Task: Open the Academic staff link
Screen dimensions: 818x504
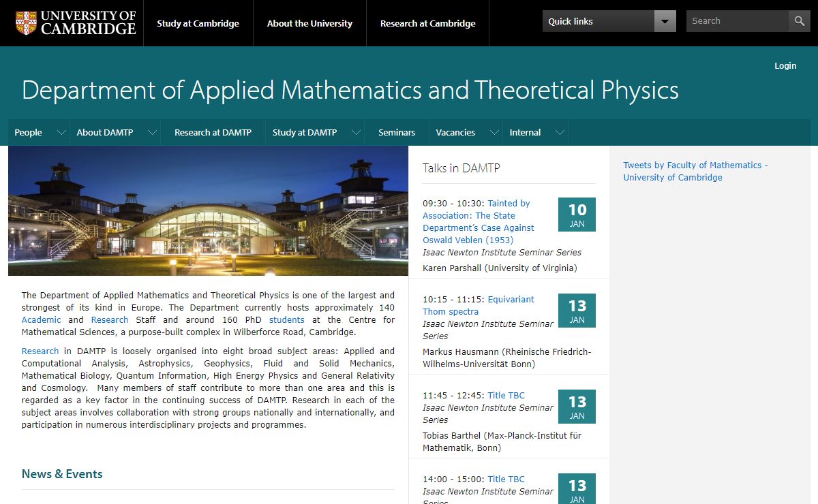Action: (x=41, y=319)
